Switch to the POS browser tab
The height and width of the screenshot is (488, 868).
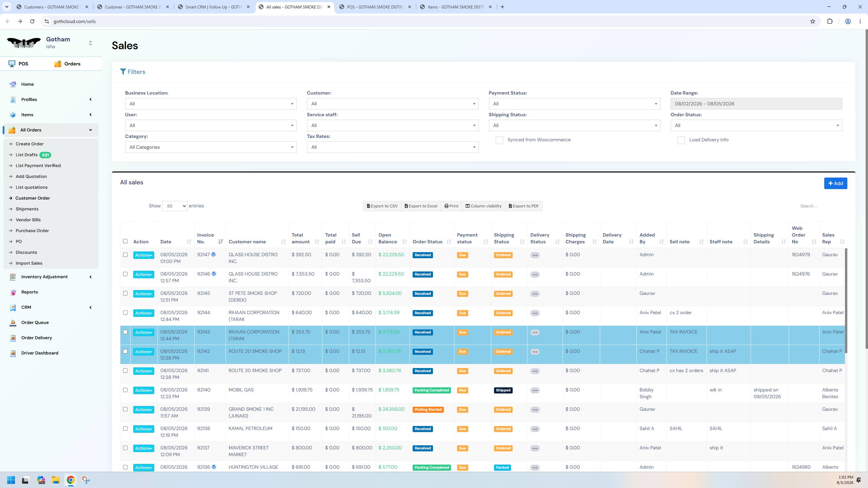tap(375, 7)
